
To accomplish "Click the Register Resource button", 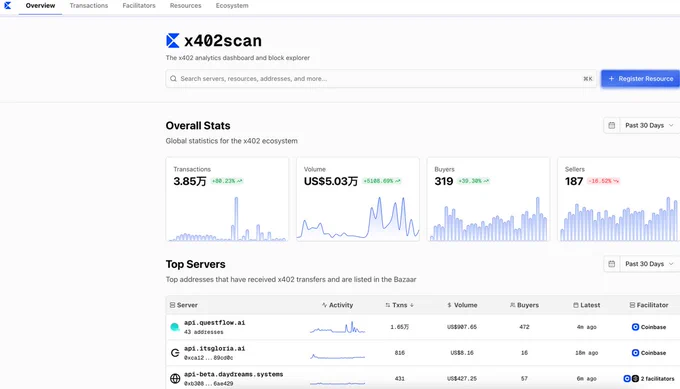I will pos(641,78).
